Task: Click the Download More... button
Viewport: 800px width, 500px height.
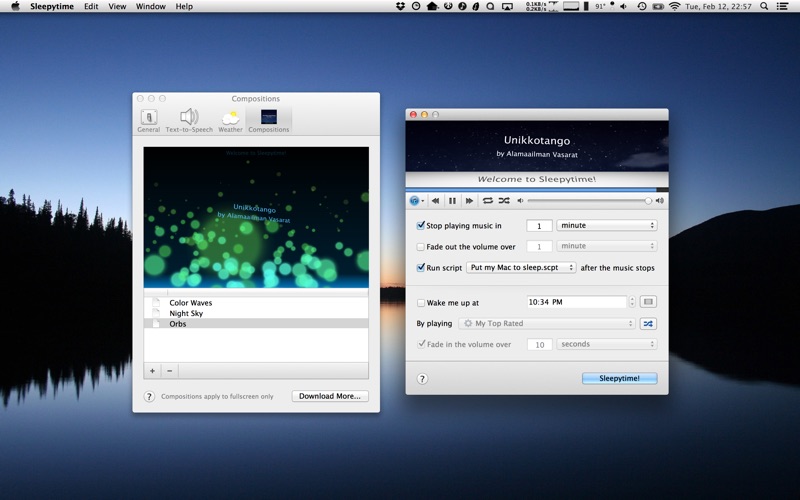Action: click(330, 396)
